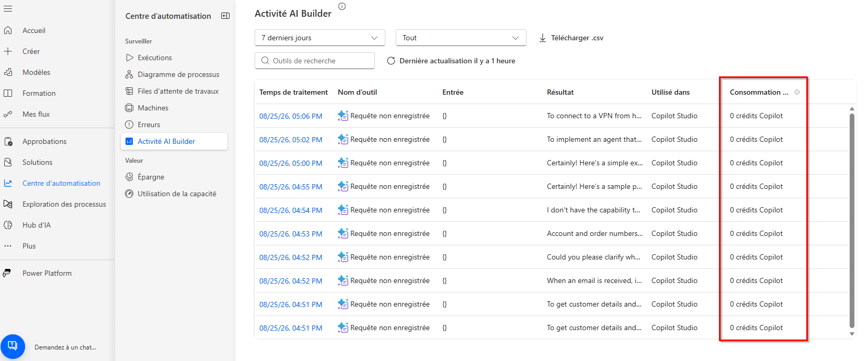
Task: Open the 08/25/26, 04:53 PM entry link
Action: 291,234
